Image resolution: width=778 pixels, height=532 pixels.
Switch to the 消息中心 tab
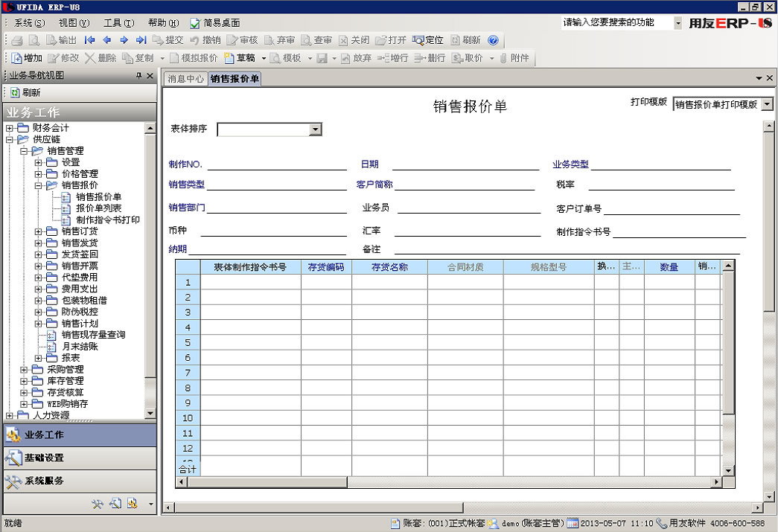[x=185, y=79]
